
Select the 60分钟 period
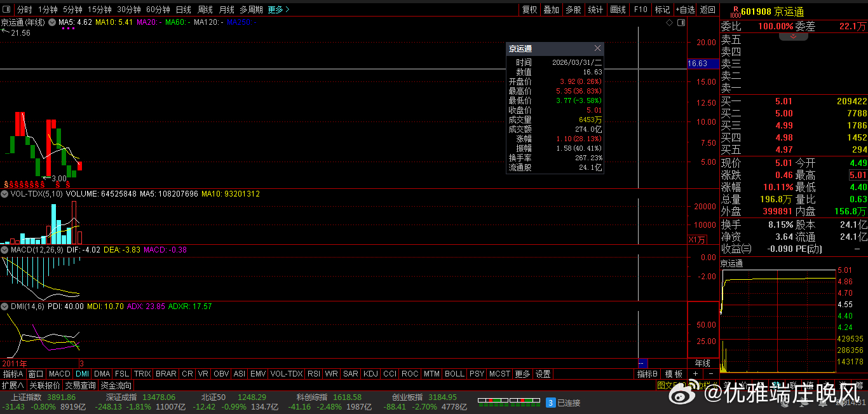(x=158, y=10)
